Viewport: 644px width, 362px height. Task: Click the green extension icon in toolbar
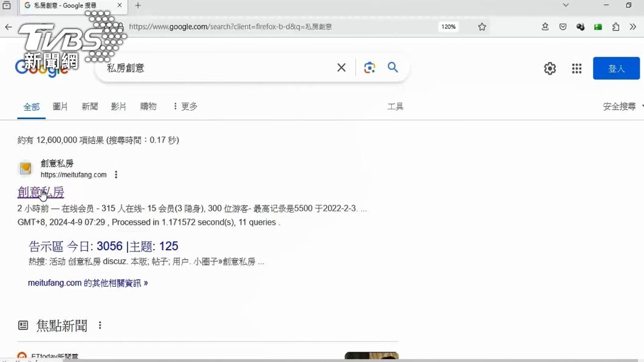pyautogui.click(x=598, y=27)
